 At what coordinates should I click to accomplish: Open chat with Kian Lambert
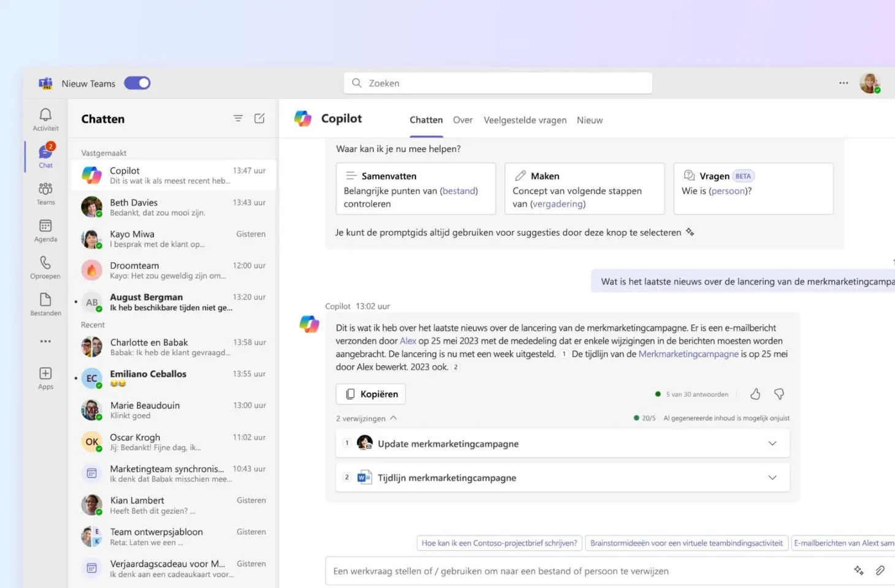click(173, 505)
